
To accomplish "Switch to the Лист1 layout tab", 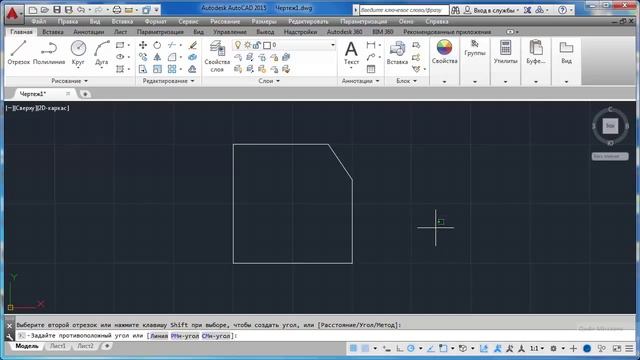I will pos(58,346).
